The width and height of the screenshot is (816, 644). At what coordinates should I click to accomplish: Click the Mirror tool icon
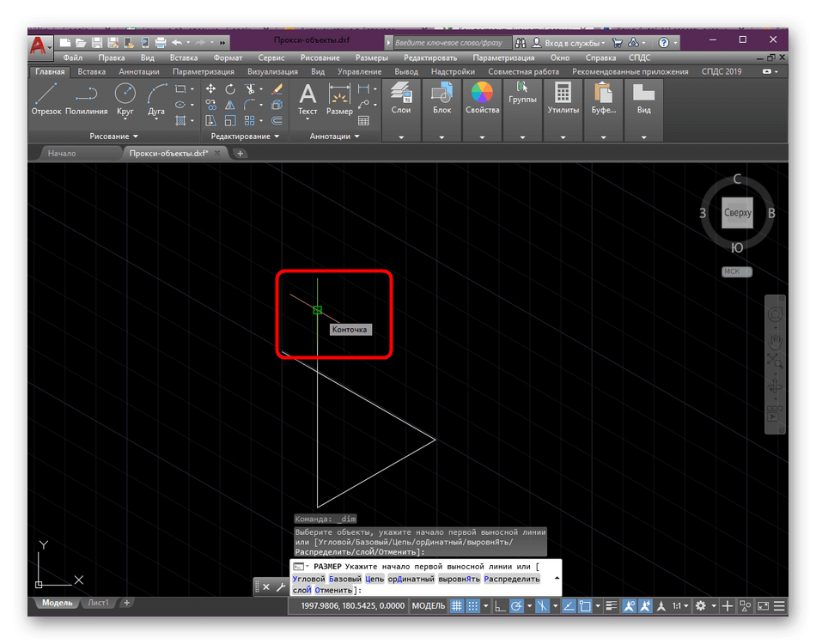[x=230, y=105]
